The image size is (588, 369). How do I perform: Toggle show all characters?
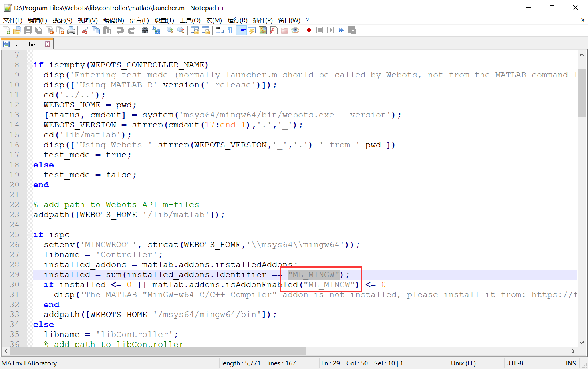(x=230, y=30)
